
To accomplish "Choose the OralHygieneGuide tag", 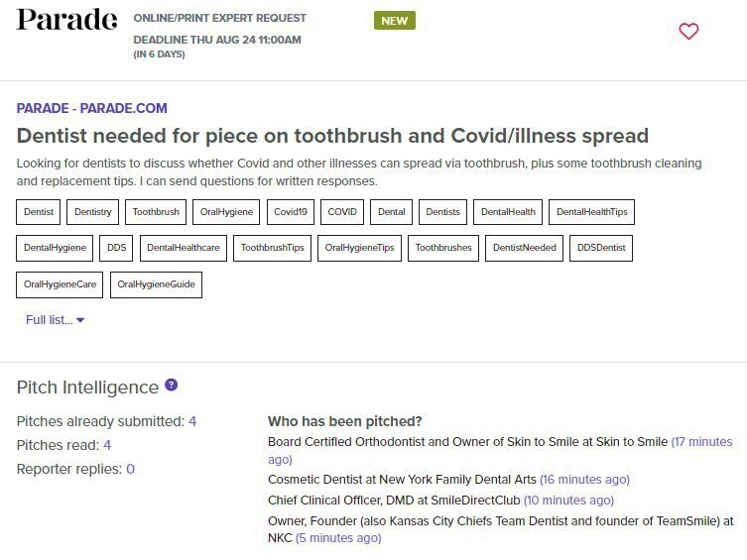I will pyautogui.click(x=156, y=284).
